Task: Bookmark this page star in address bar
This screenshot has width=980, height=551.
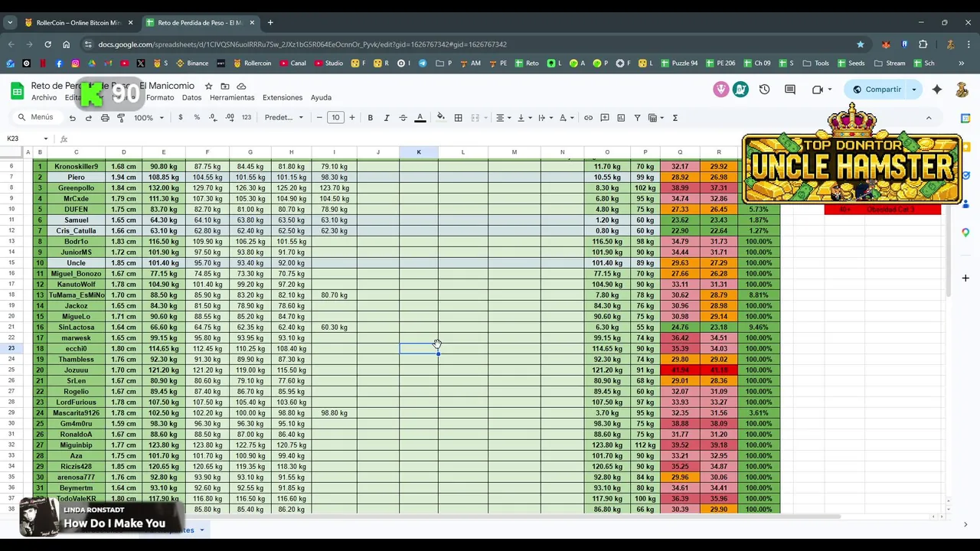Action: tap(861, 44)
